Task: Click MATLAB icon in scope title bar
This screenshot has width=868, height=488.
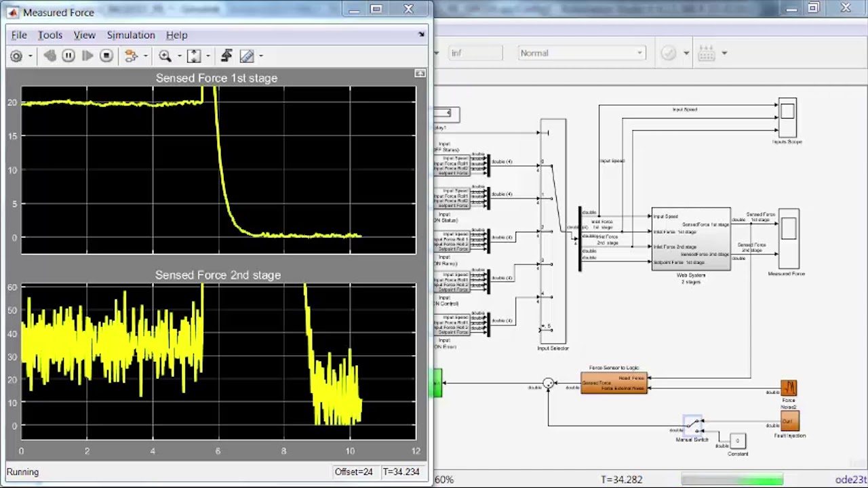Action: 12,12
